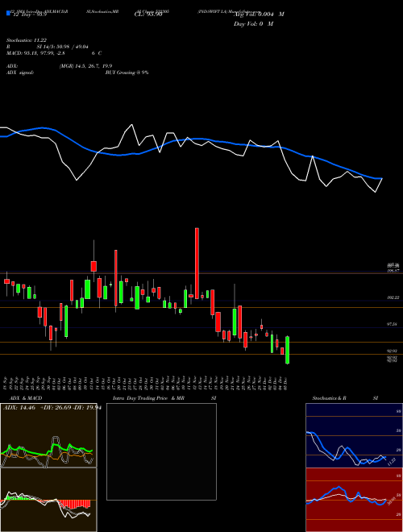Click the MACD histogram panel with red bars

pos(48,500)
